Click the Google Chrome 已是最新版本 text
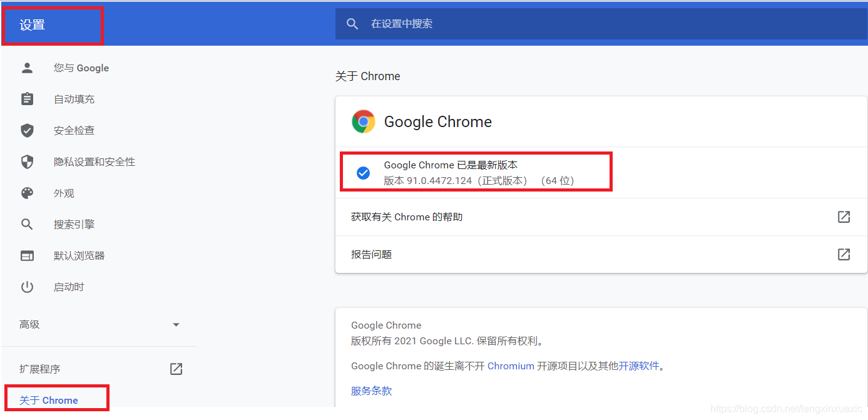The width and height of the screenshot is (868, 420). pyautogui.click(x=451, y=165)
